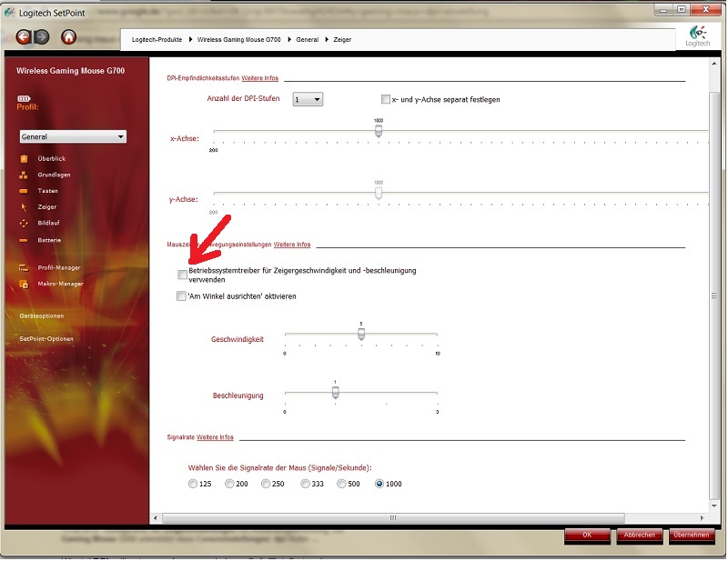The height and width of the screenshot is (561, 728).
Task: Switch to the Zeiger section
Action: point(47,207)
